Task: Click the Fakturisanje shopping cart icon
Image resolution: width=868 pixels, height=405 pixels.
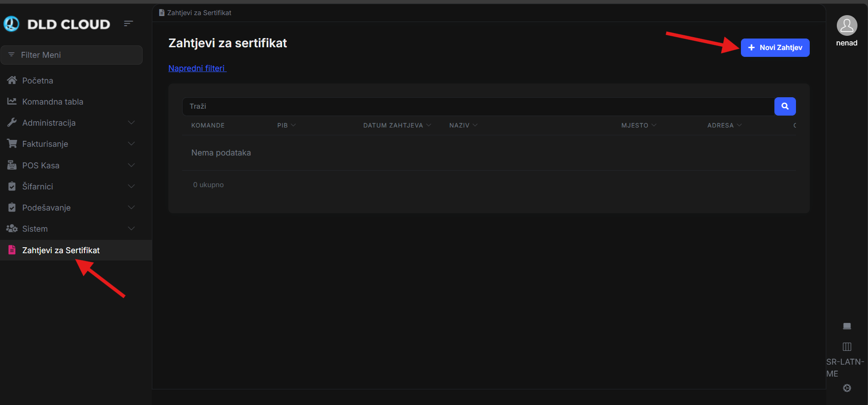Action: coord(12,144)
